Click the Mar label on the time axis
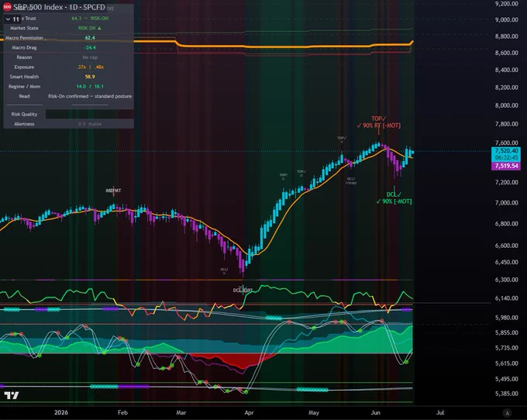Screen dimensions: 527x420 tap(181, 412)
